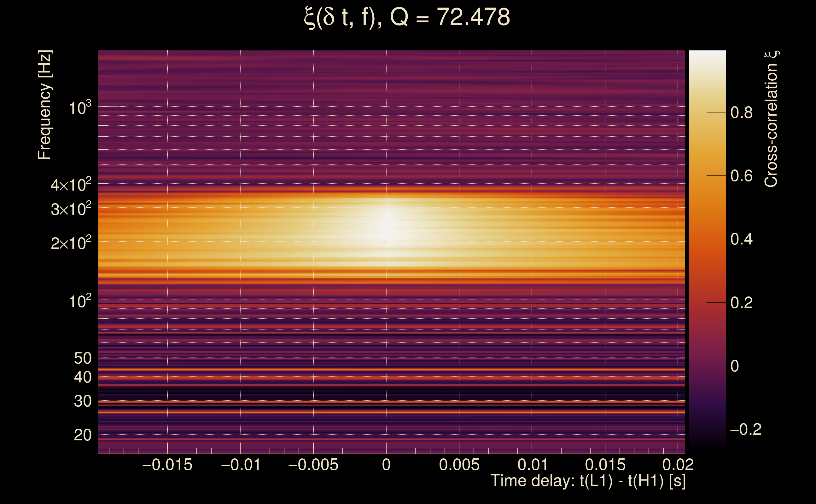Click the 0.8 tick label on the colorbar

pos(741,113)
